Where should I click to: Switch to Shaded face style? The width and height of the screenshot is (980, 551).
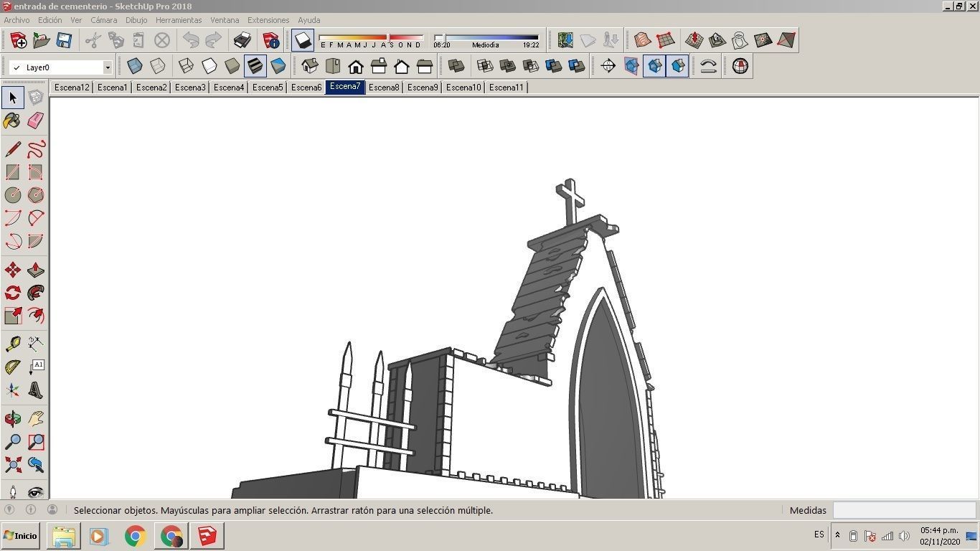pyautogui.click(x=232, y=66)
